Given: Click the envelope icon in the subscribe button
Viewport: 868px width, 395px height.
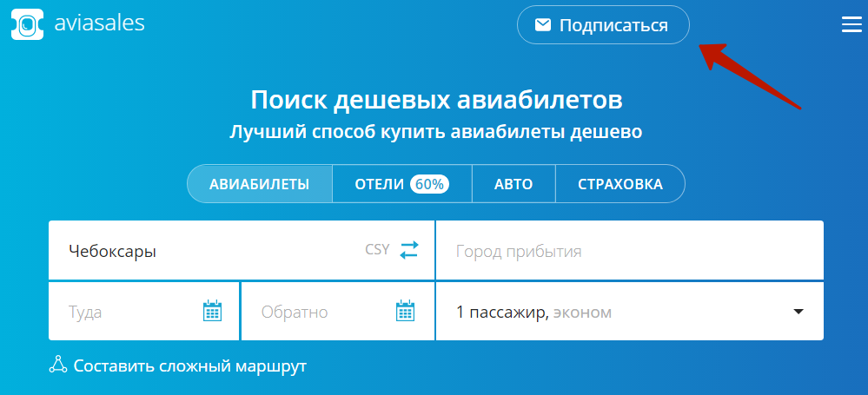Looking at the screenshot, I should pos(543,25).
